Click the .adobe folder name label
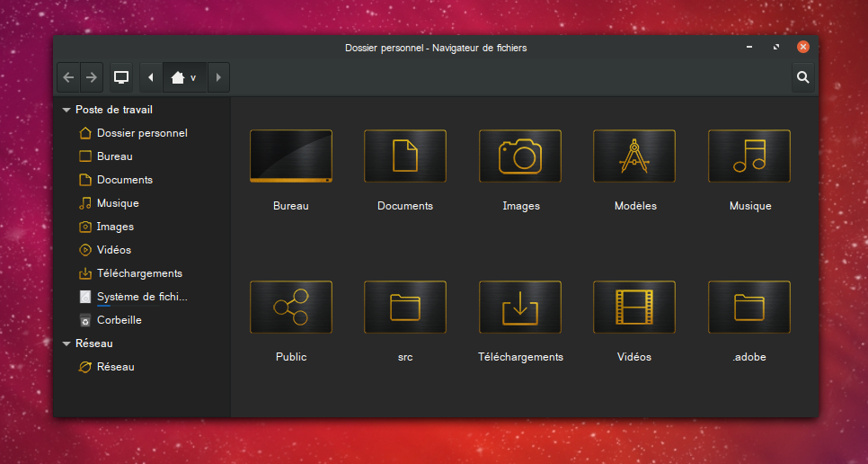Viewport: 868px width, 464px height. [x=749, y=357]
